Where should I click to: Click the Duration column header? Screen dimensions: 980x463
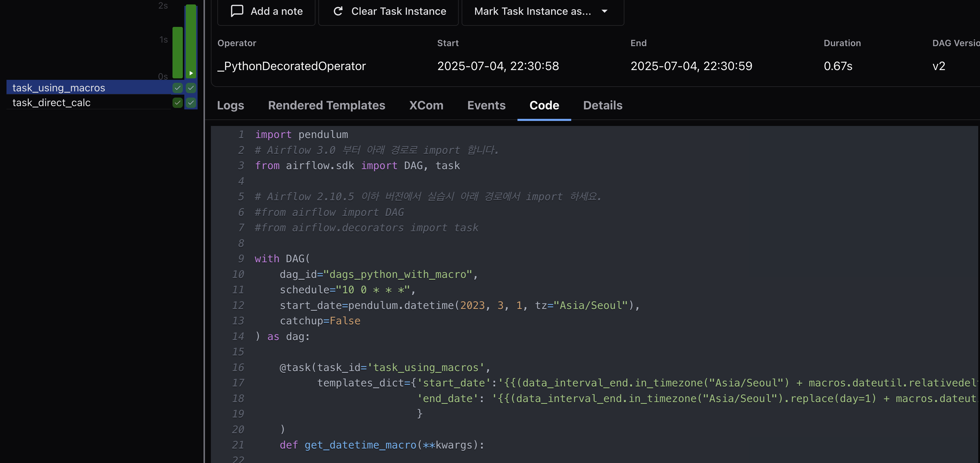(842, 43)
